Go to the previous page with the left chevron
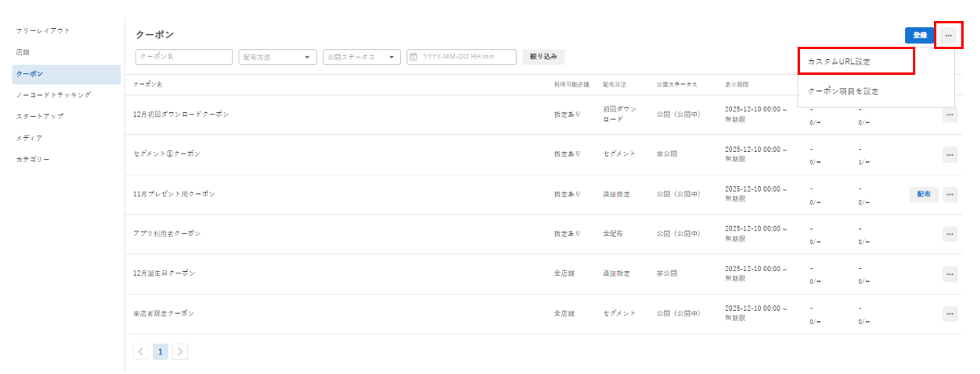The width and height of the screenshot is (980, 374). tap(141, 351)
